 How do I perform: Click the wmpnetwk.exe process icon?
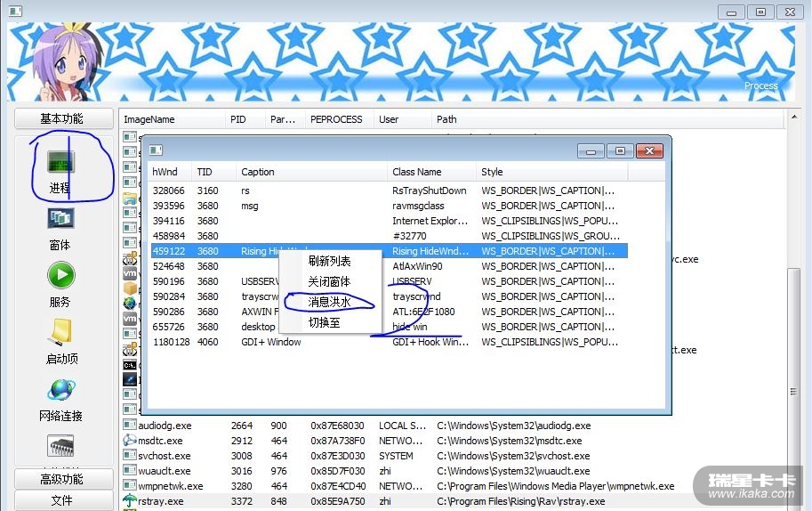point(130,485)
